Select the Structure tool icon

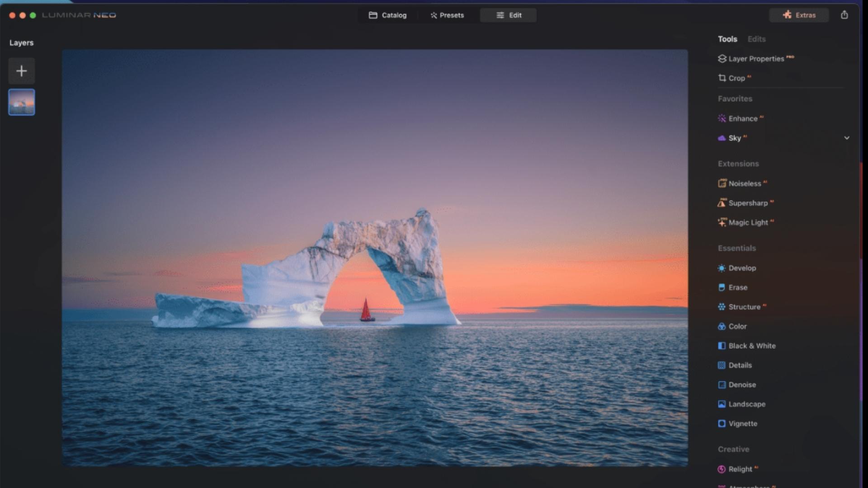pos(722,306)
